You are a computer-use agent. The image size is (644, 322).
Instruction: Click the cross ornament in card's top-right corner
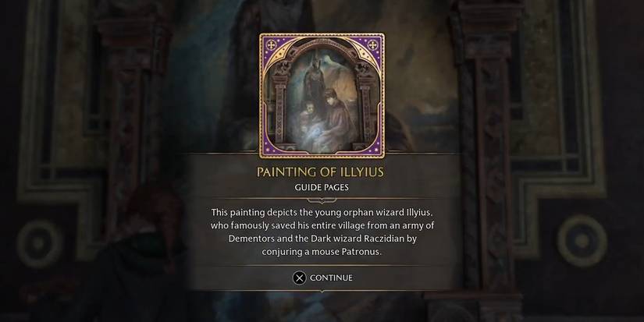[x=372, y=45]
